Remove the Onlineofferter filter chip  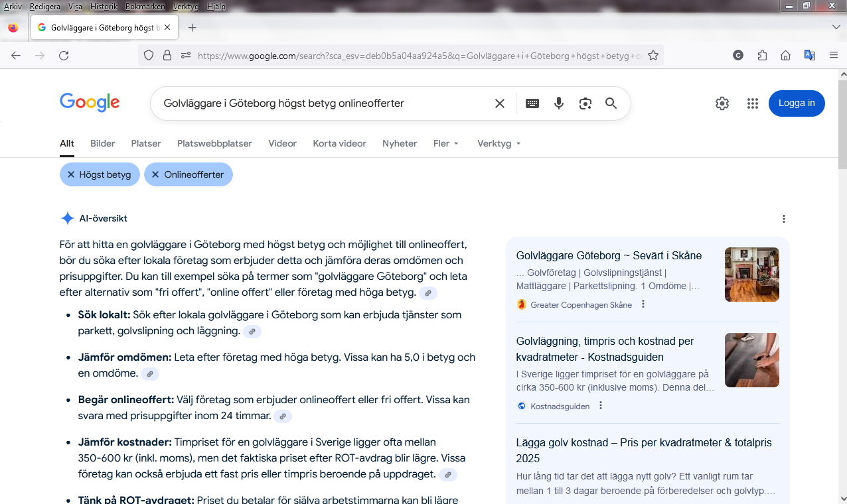[x=155, y=174]
